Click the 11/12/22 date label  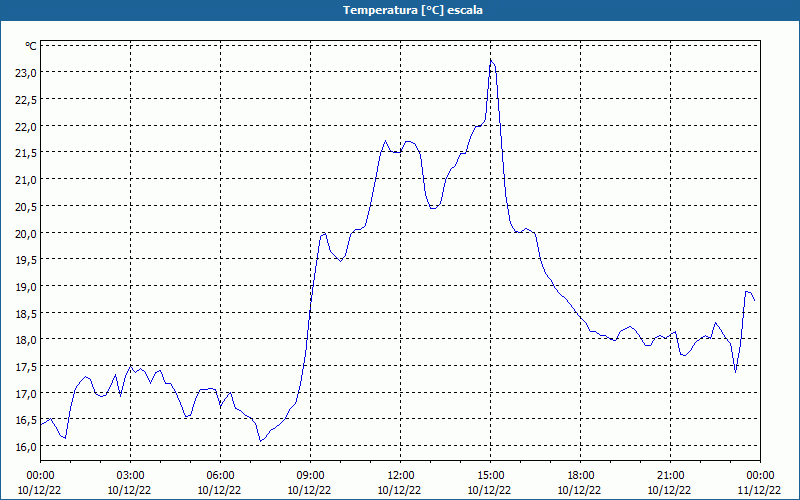tap(759, 490)
